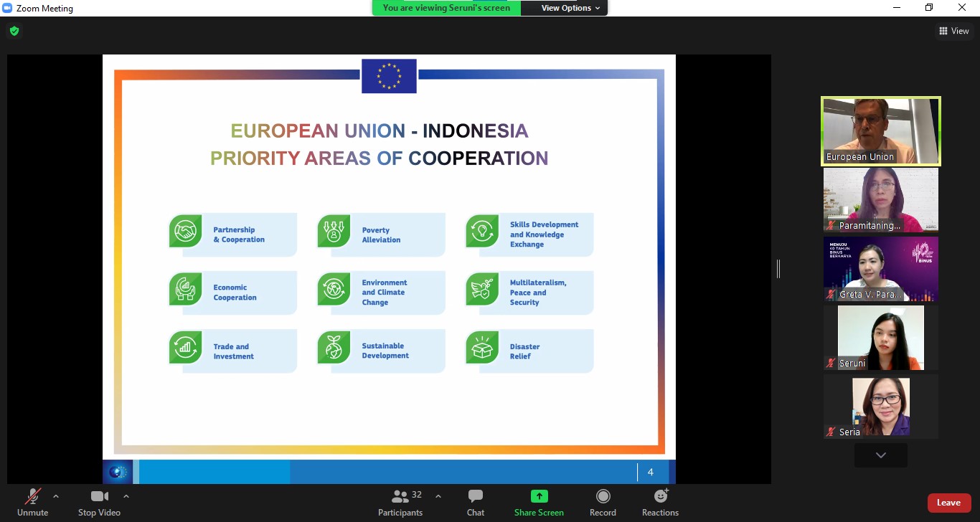This screenshot has height=522, width=980.
Task: Expand the arrow beside Participants
Action: pos(438,496)
